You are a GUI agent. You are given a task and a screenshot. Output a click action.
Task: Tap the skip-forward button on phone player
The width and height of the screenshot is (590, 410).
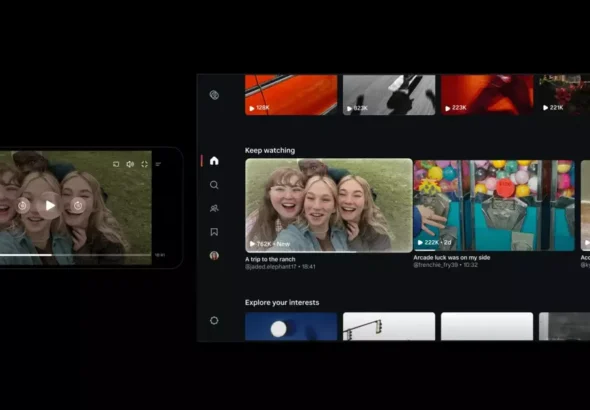[78, 205]
